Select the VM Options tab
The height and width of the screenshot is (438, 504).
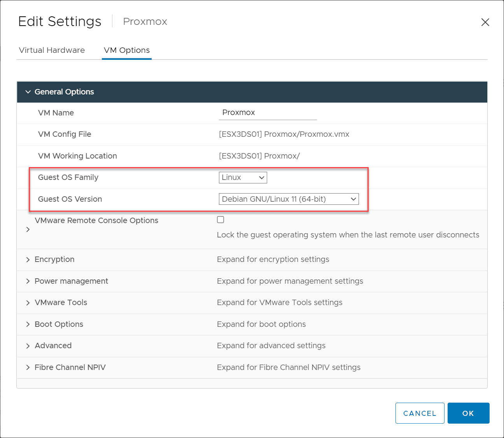tap(127, 50)
